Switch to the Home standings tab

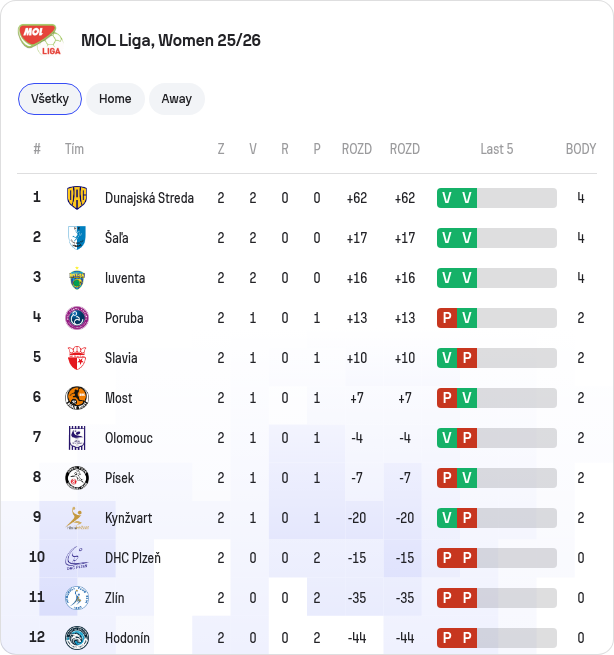[115, 99]
